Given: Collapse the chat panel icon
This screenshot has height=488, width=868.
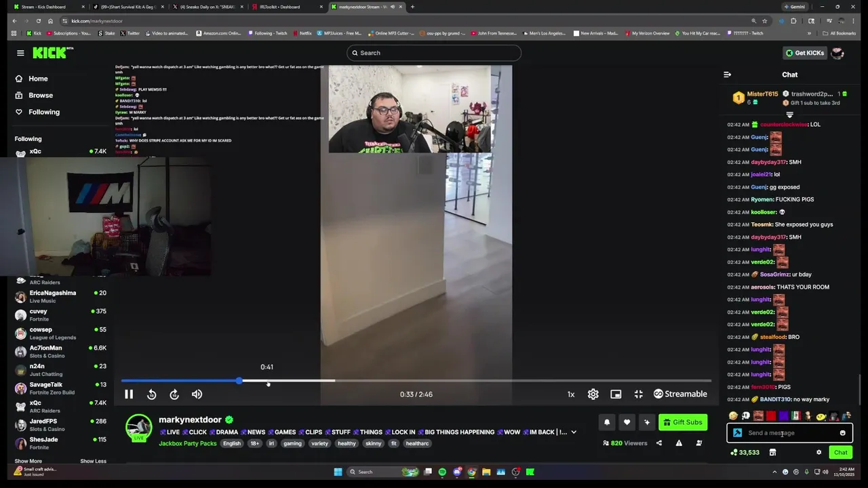Looking at the screenshot, I should click(727, 75).
